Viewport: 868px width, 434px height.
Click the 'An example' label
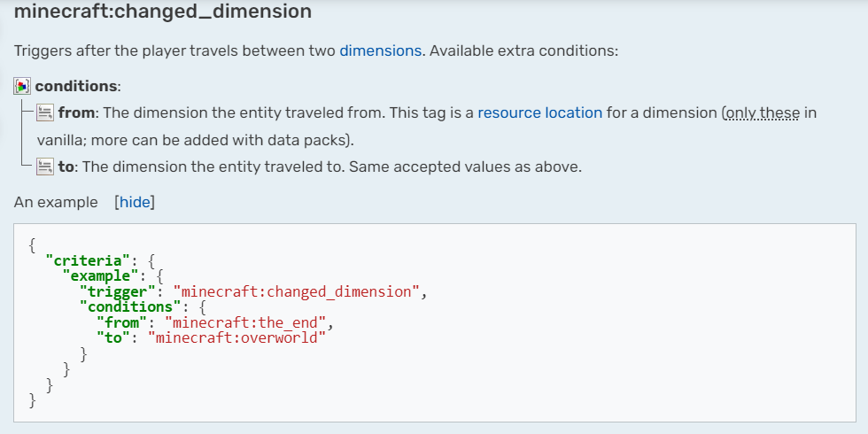tap(56, 202)
